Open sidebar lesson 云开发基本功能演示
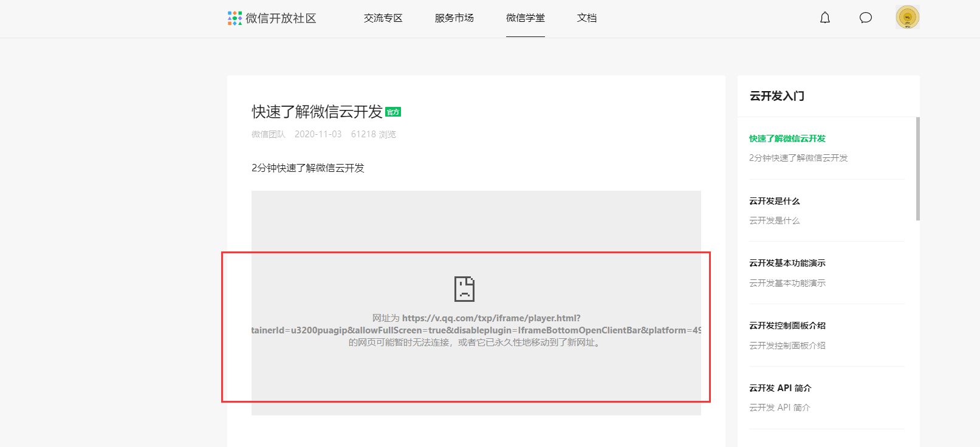980x447 pixels. [x=787, y=263]
